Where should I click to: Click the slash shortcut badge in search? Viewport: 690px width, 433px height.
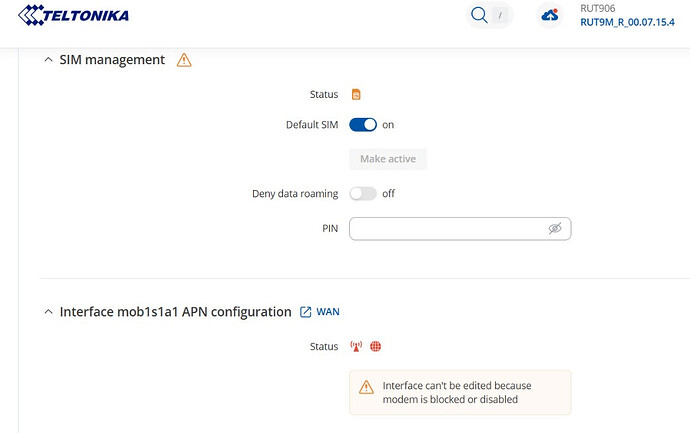pyautogui.click(x=500, y=16)
